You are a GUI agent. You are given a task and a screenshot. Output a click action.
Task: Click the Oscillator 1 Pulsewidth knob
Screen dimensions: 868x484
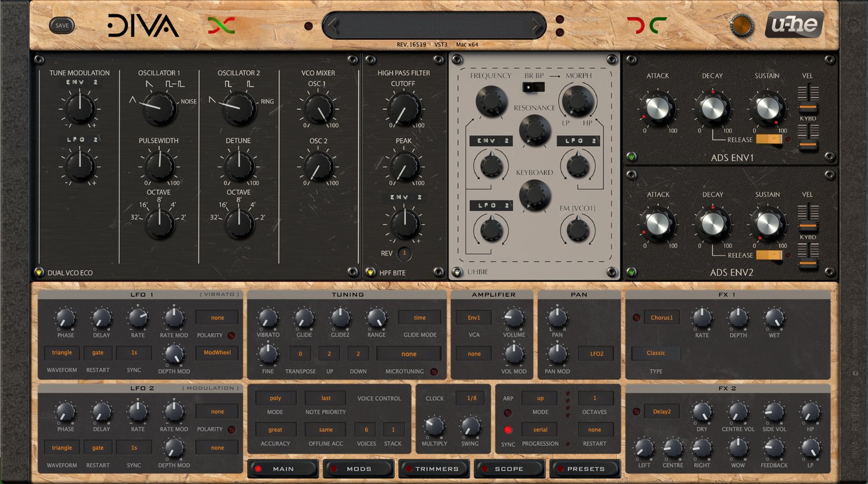pyautogui.click(x=160, y=166)
